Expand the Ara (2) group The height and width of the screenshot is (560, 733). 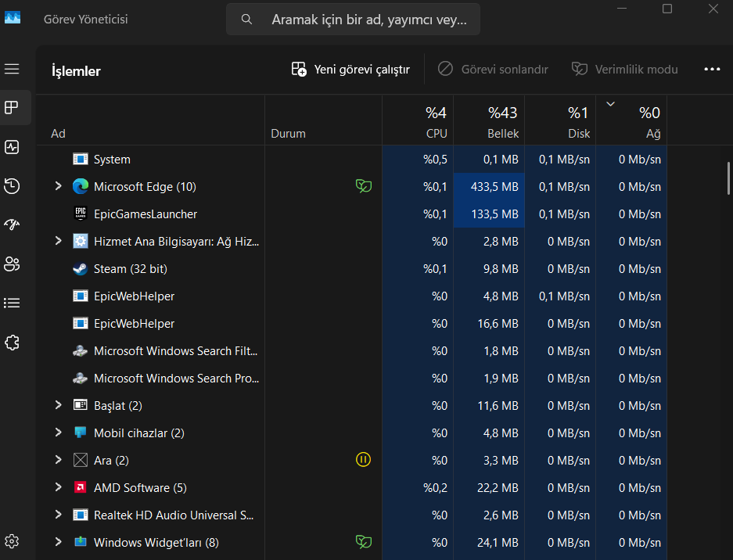59,460
